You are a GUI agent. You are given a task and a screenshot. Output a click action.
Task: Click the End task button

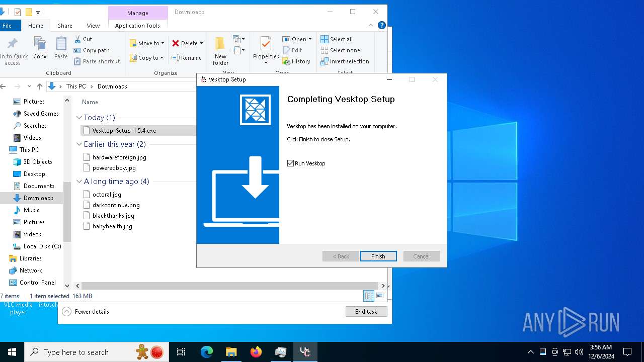(x=366, y=312)
